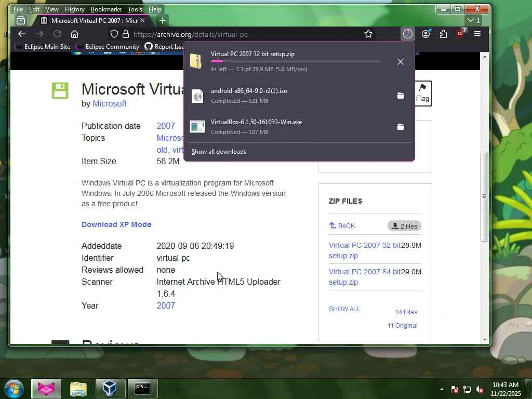532x399 pixels.
Task: Open the Tools menu
Action: pos(135,9)
